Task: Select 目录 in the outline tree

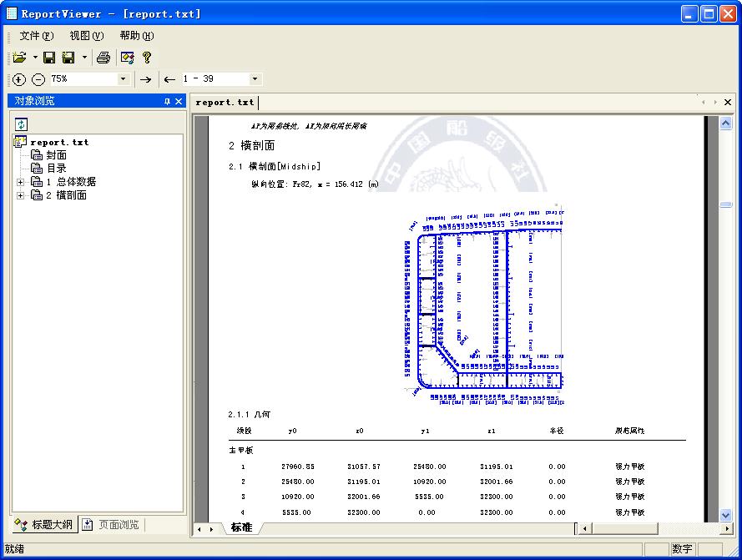Action: tap(56, 169)
